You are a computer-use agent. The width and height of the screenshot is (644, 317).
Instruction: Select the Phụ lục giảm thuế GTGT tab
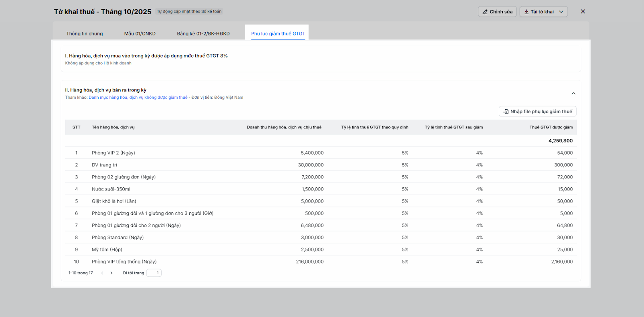coord(278,33)
